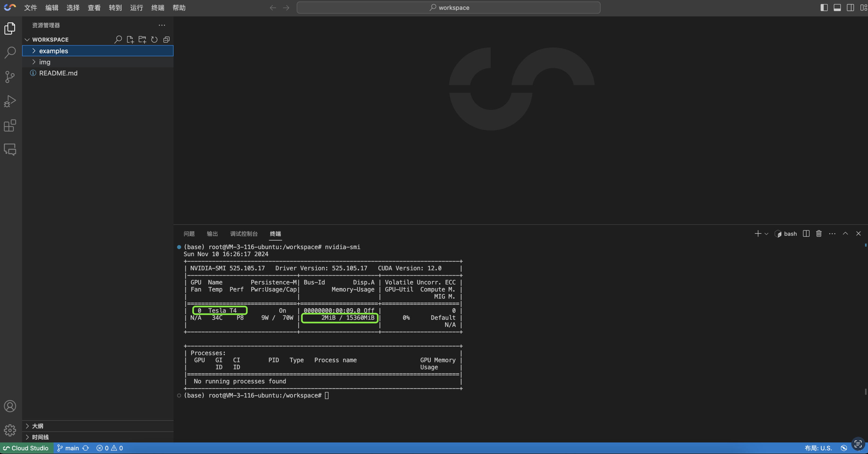The width and height of the screenshot is (868, 454).
Task: Click the New Folder icon in WORKSPACE header
Action: (142, 39)
